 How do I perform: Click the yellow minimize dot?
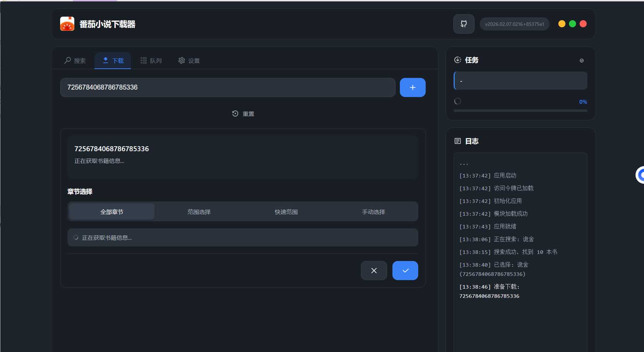562,24
